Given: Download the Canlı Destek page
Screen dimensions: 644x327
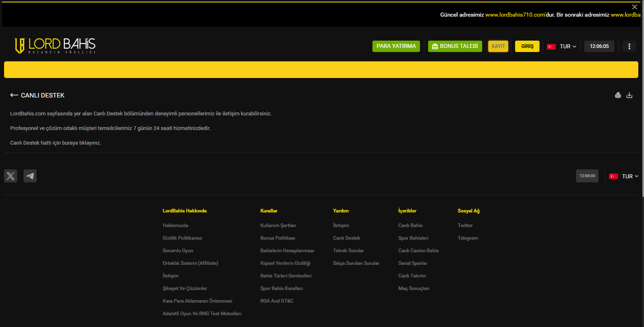Looking at the screenshot, I should (629, 95).
